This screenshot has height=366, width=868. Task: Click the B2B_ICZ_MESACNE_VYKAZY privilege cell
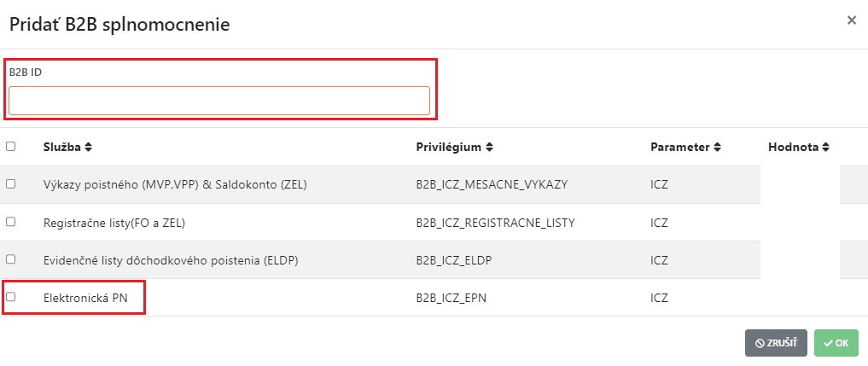(x=492, y=185)
